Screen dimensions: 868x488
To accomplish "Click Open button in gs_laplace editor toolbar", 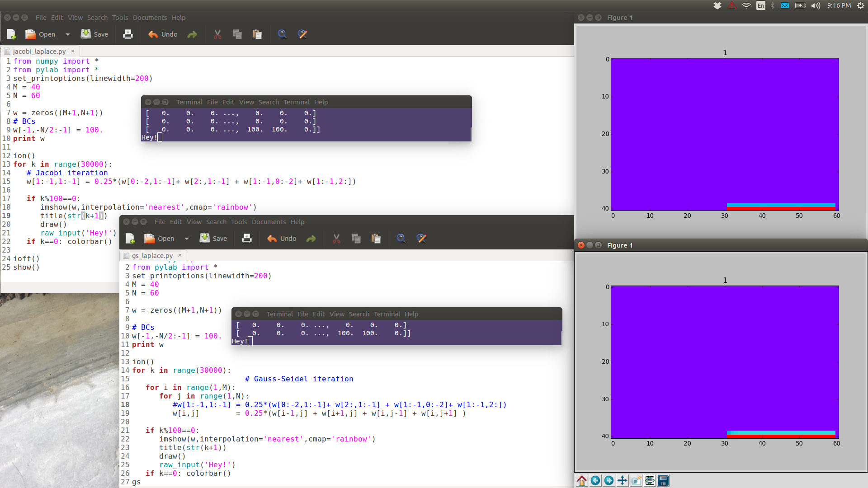I will pyautogui.click(x=159, y=239).
